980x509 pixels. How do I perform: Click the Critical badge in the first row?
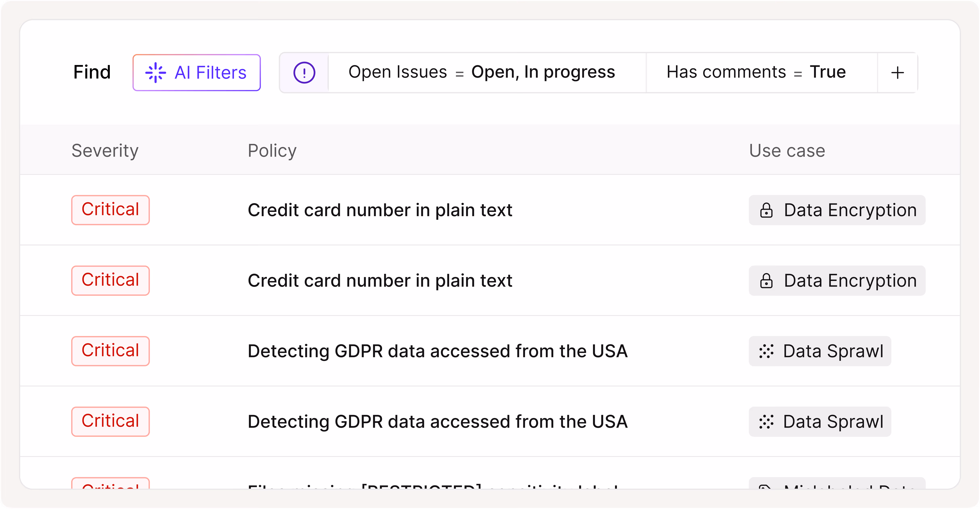pyautogui.click(x=110, y=210)
